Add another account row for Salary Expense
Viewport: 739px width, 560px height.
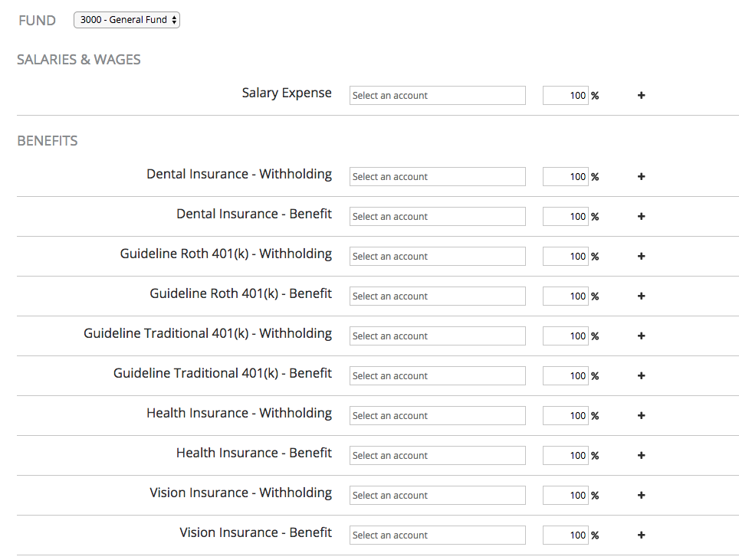tap(641, 95)
